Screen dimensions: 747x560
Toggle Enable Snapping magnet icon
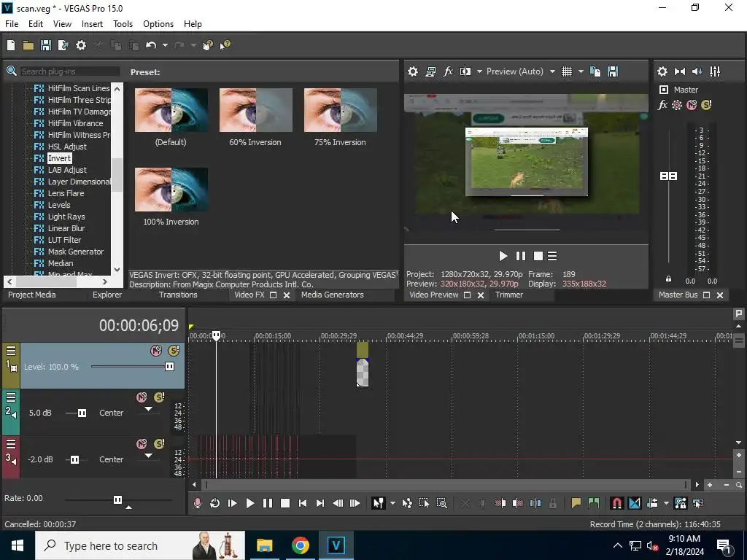[617, 503]
